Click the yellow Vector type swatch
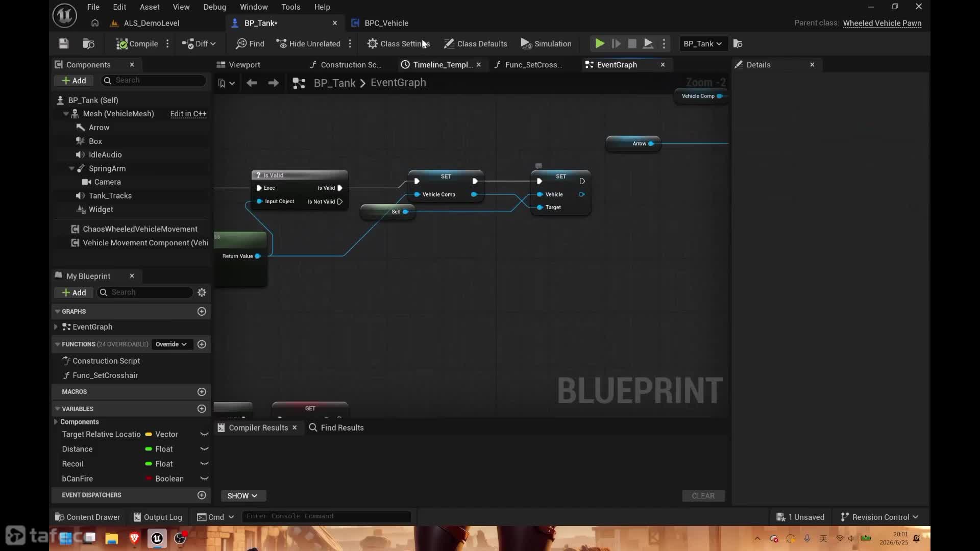The height and width of the screenshot is (551, 980). click(x=149, y=434)
